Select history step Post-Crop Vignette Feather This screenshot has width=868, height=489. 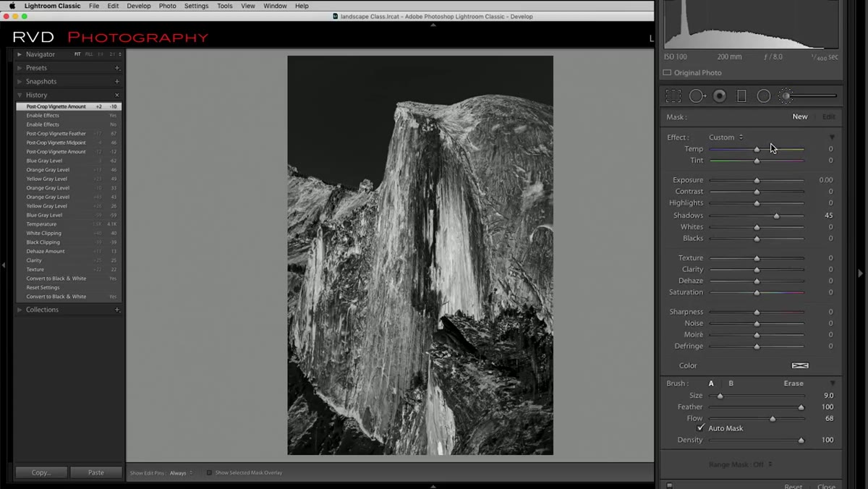69,134
